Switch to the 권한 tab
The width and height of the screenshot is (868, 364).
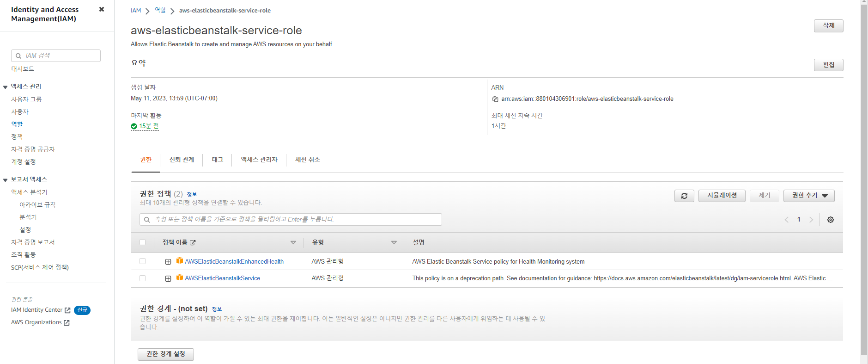(x=146, y=160)
